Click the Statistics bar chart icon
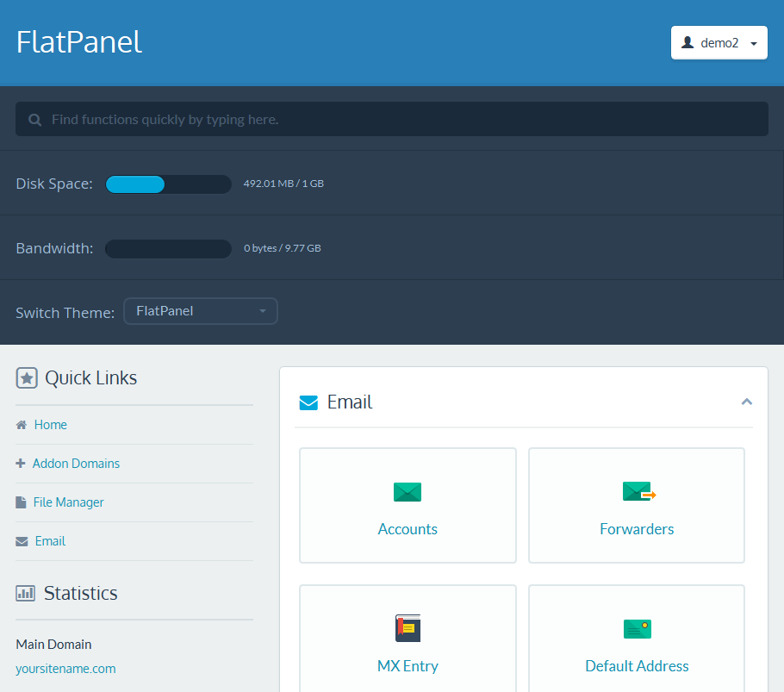The width and height of the screenshot is (784, 692). pos(26,594)
